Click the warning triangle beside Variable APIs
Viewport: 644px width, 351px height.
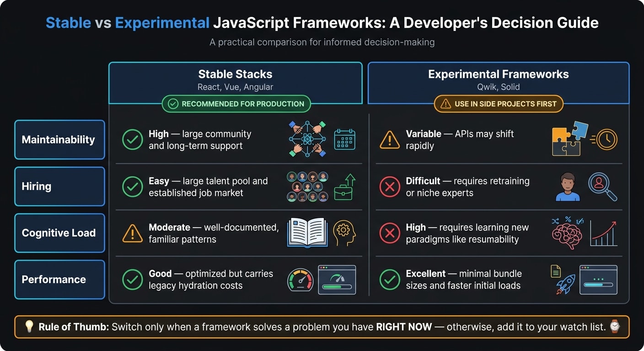[x=390, y=140]
